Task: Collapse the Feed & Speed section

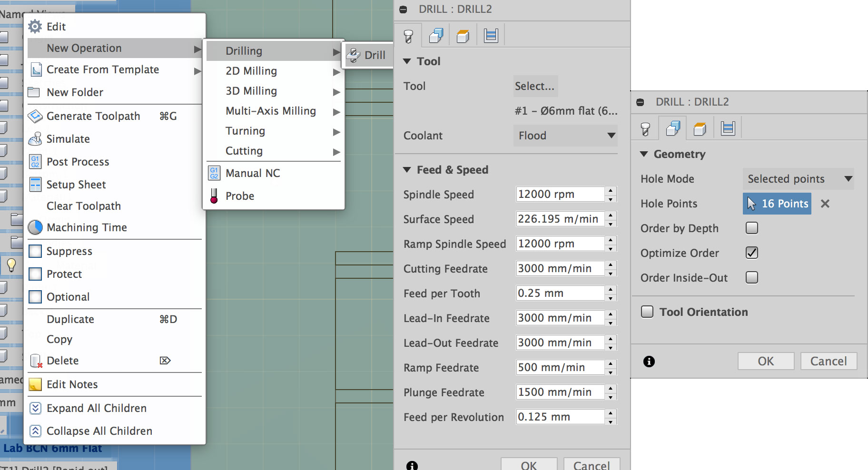Action: [x=407, y=169]
